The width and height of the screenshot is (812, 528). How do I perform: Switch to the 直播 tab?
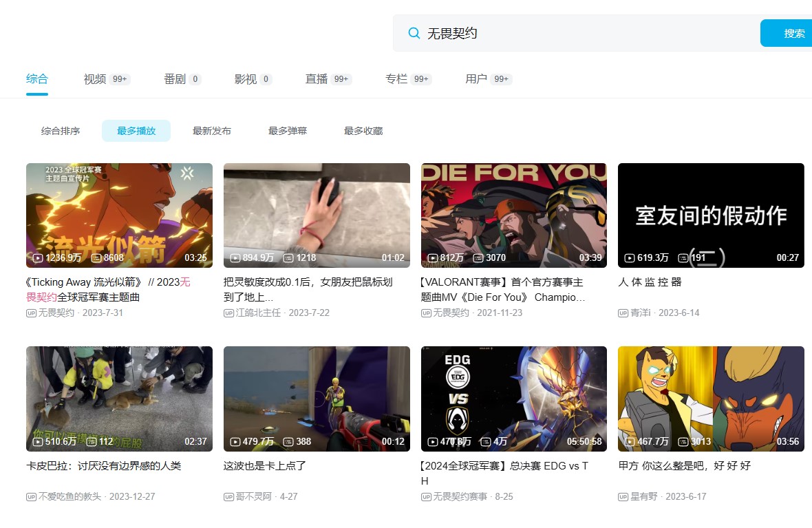[x=328, y=78]
